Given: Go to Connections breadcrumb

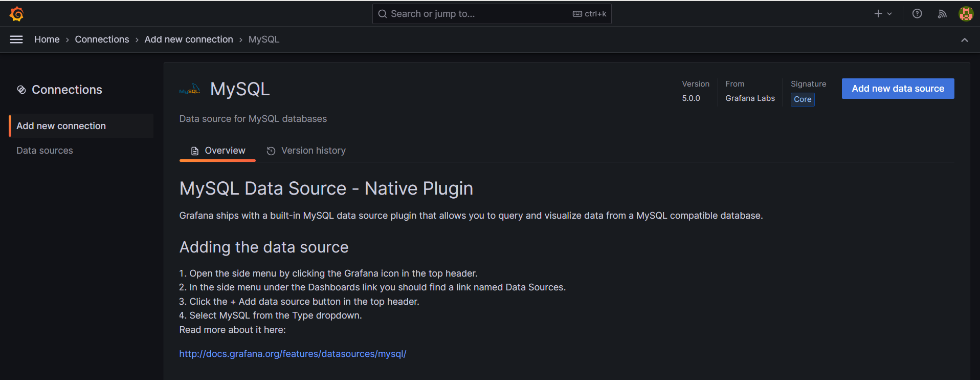Looking at the screenshot, I should [x=102, y=39].
